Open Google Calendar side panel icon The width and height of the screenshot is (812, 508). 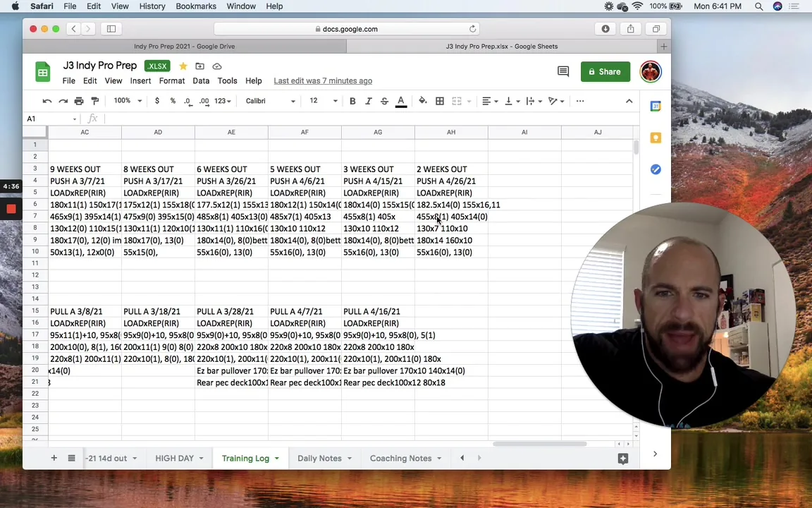click(x=655, y=107)
